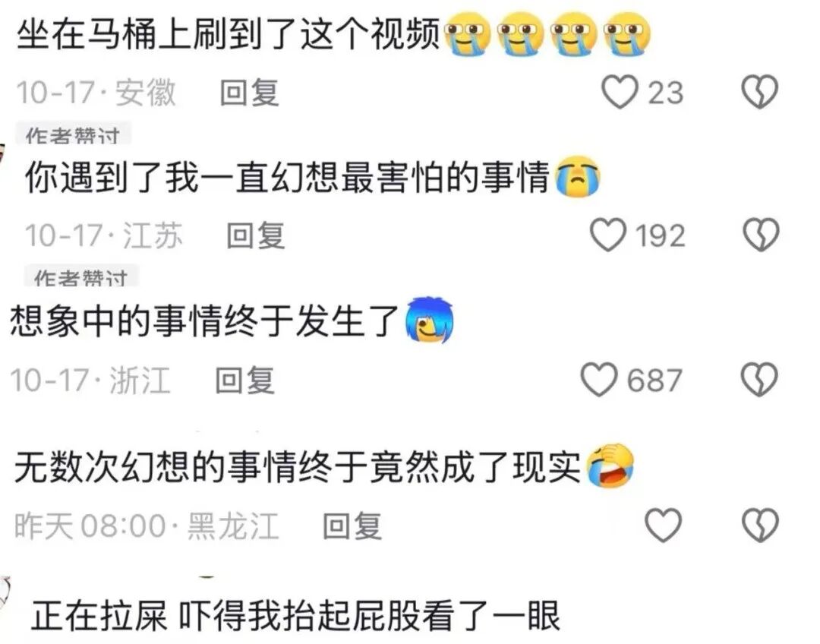
Task: Like the 浙江 comment with 687 likes
Action: [599, 379]
